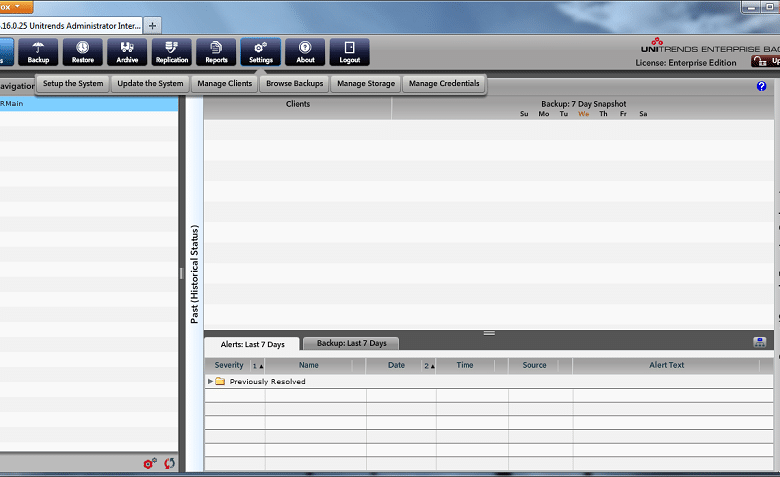Click the red refresh icon in navigation footer

(x=169, y=464)
